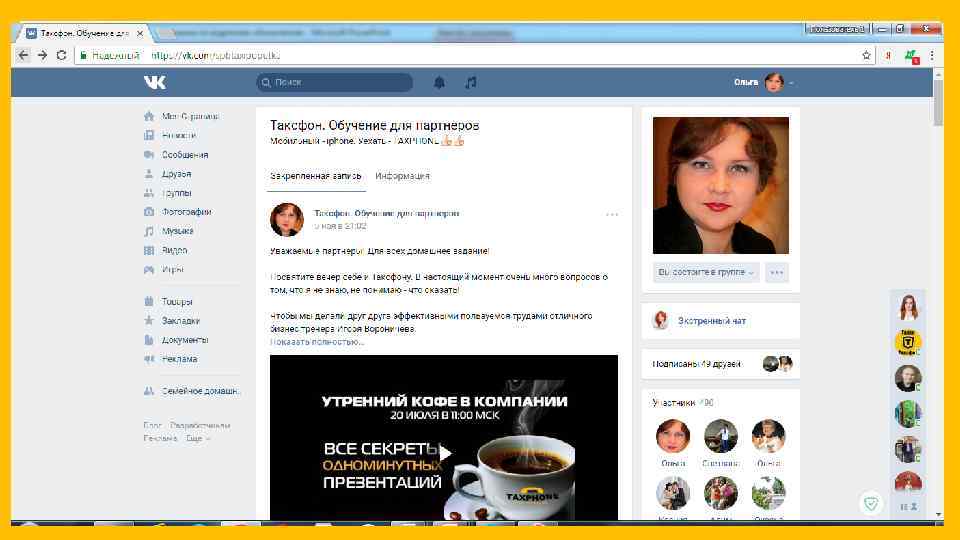
Task: Open Новости in sidebar
Action: [x=170, y=135]
